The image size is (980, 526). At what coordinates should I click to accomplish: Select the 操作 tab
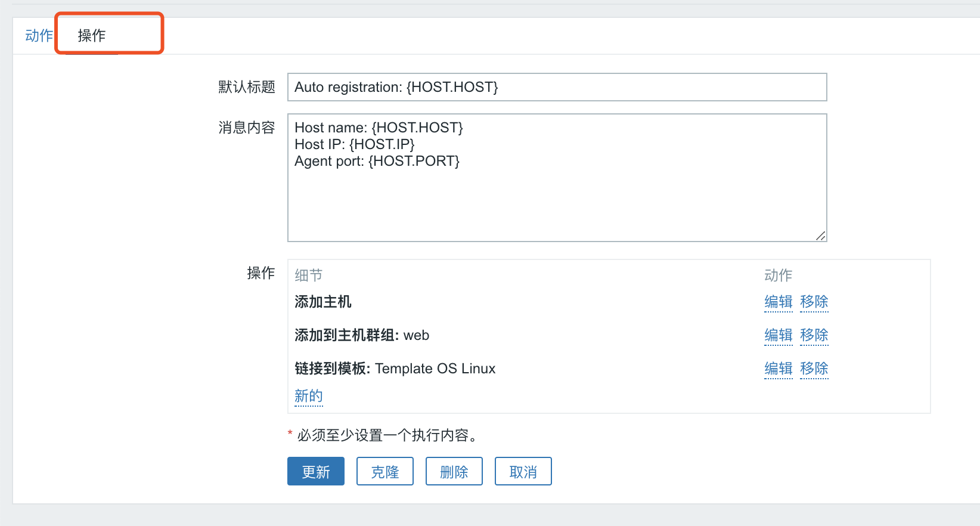click(x=92, y=36)
